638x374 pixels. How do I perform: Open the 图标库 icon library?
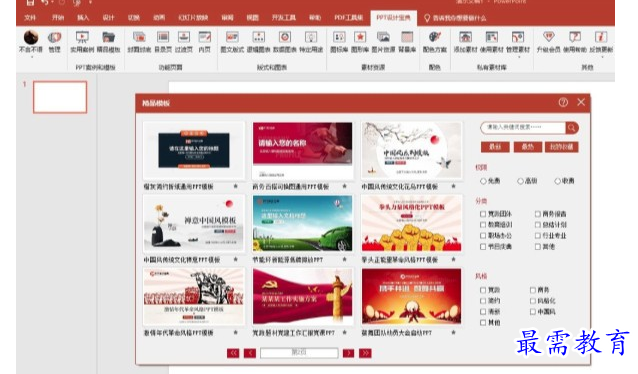pos(339,42)
